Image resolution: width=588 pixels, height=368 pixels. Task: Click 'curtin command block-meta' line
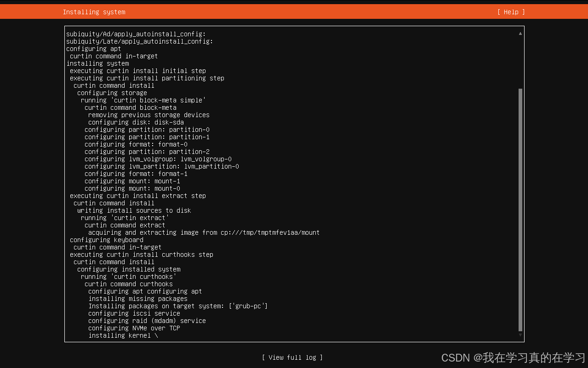point(131,108)
